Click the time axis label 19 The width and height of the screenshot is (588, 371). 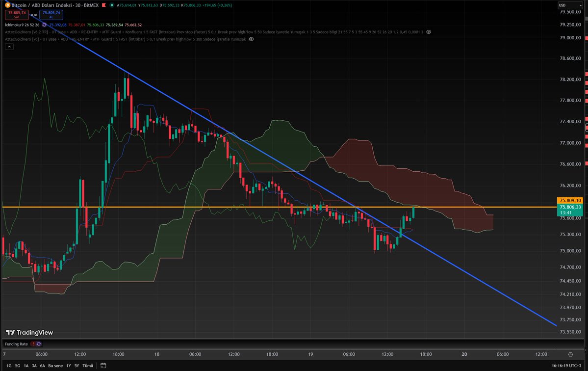click(310, 354)
